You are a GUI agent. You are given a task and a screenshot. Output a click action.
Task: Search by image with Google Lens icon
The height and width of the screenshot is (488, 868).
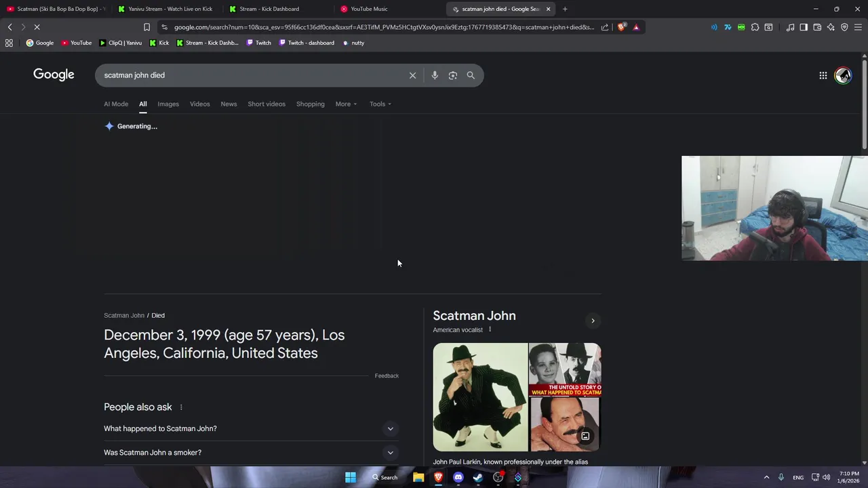click(453, 75)
